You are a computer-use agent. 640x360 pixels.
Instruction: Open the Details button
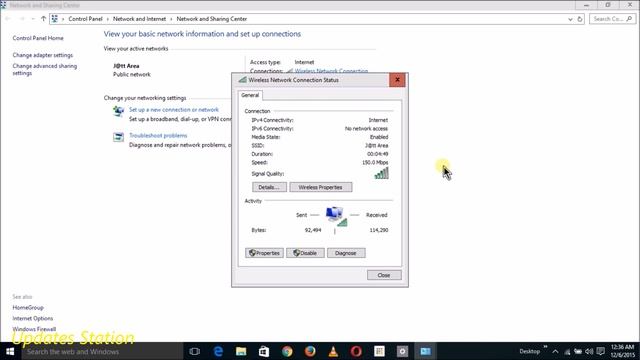[x=269, y=187]
